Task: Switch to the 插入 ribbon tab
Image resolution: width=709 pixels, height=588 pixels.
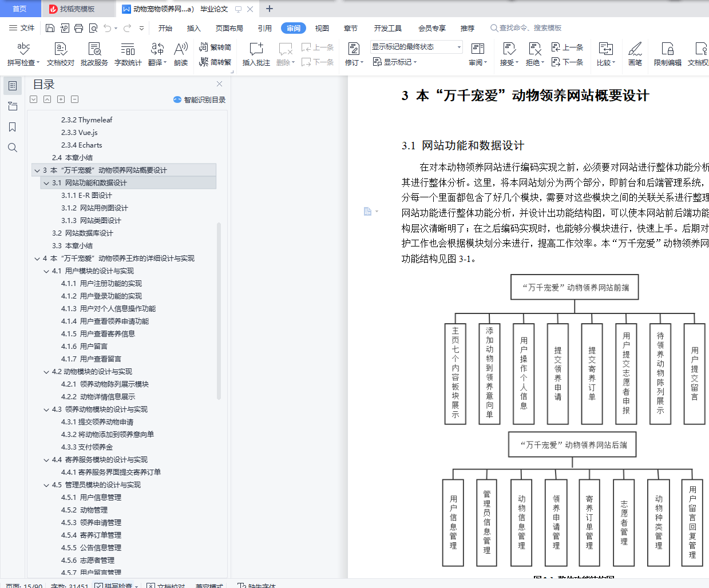Action: (194, 28)
